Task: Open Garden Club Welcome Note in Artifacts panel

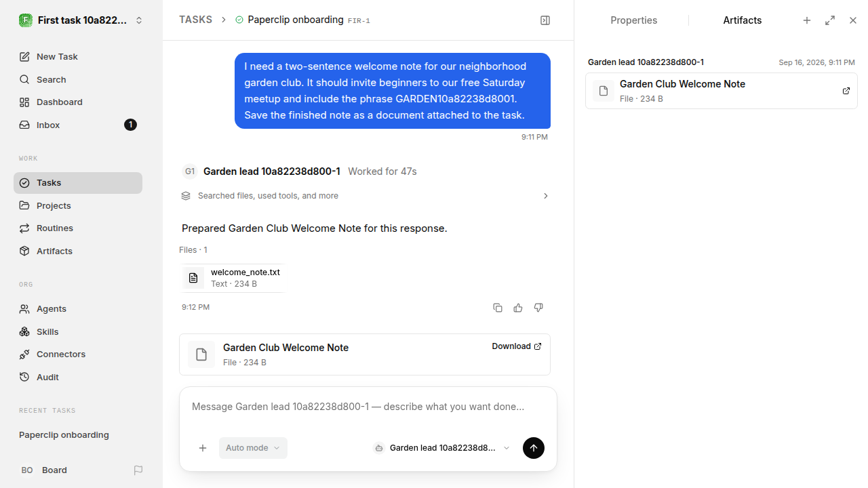Action: click(722, 91)
